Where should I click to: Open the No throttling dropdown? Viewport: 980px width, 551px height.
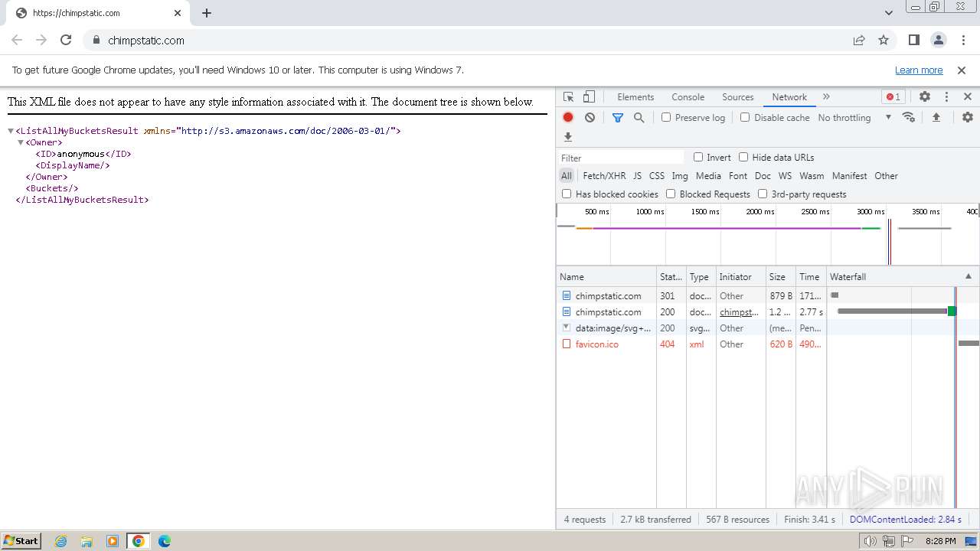coord(854,118)
